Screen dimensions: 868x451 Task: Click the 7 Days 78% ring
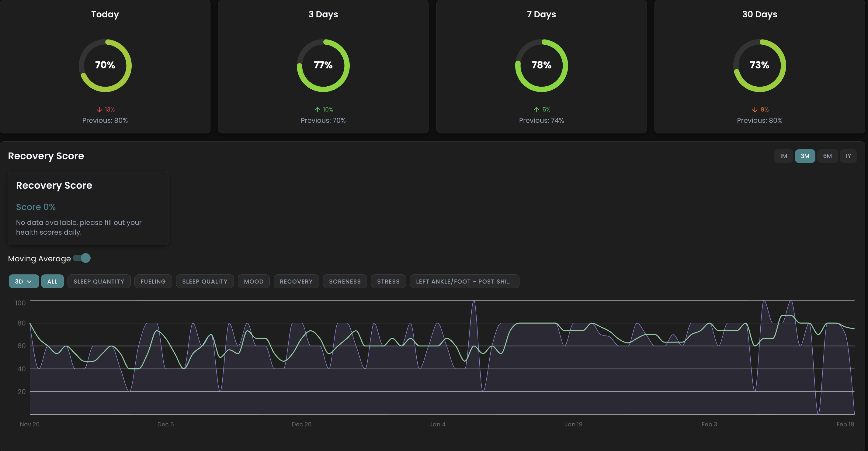pos(541,65)
